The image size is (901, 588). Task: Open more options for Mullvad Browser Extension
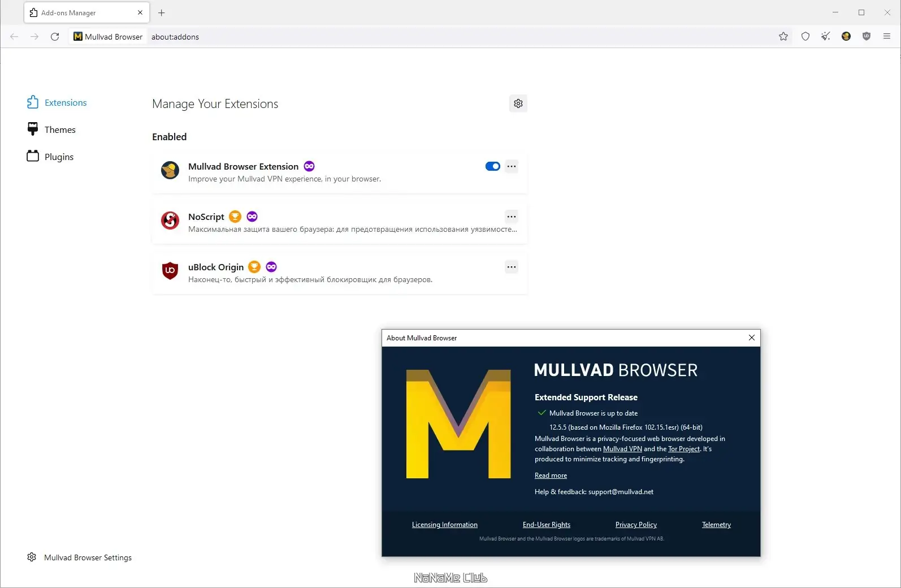(x=512, y=166)
